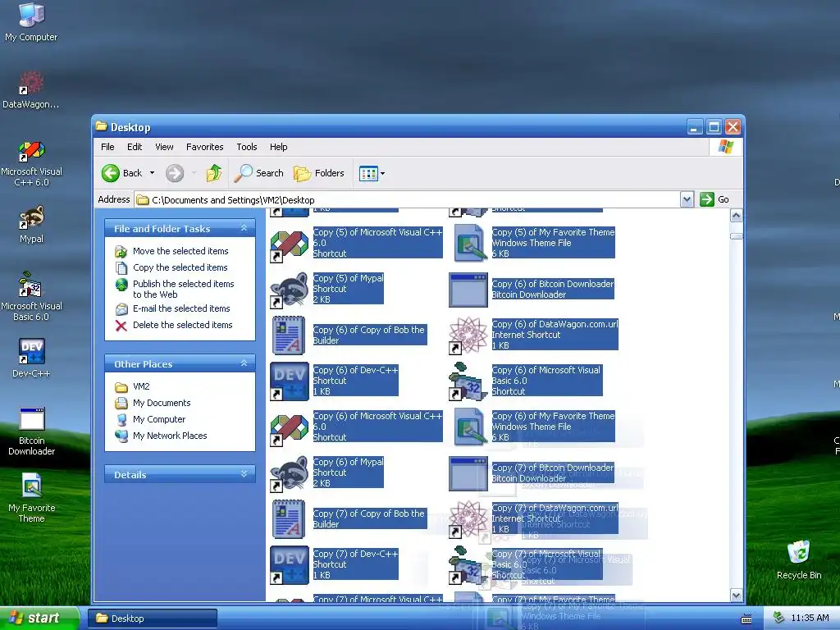
Task: Select Copy (6) of Copy of Bob the Builder icon
Action: (x=290, y=336)
